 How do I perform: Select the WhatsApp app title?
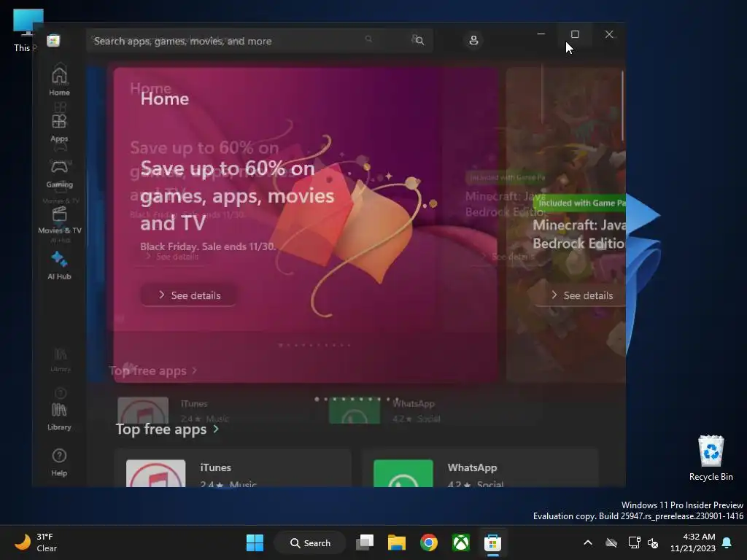click(x=472, y=467)
